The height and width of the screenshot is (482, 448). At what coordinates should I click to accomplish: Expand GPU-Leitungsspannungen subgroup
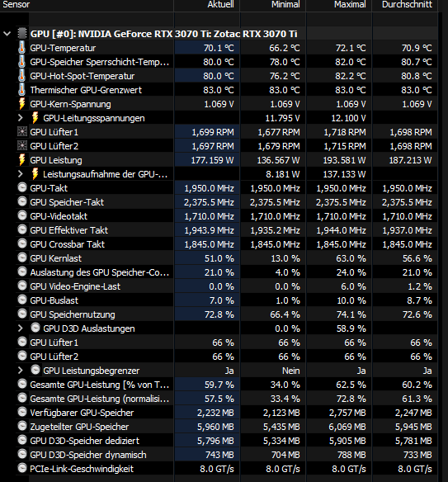21,118
